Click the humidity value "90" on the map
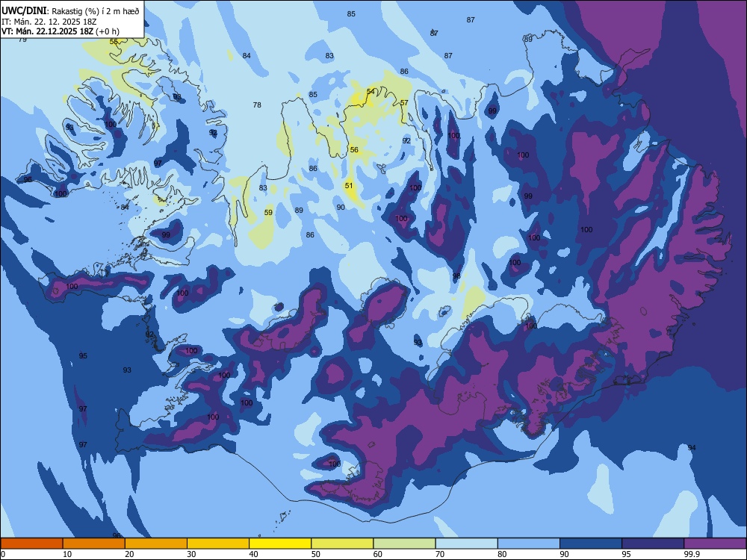The image size is (747, 560). tap(341, 208)
